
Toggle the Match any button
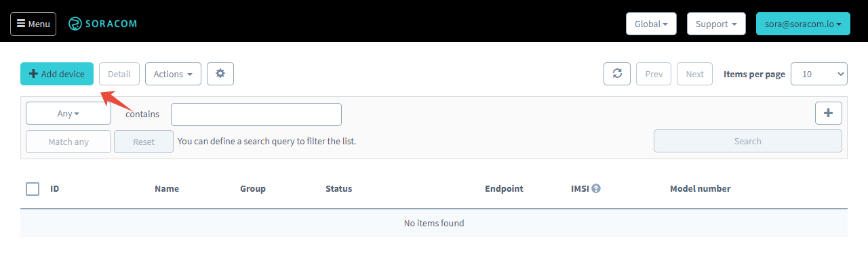pos(68,142)
